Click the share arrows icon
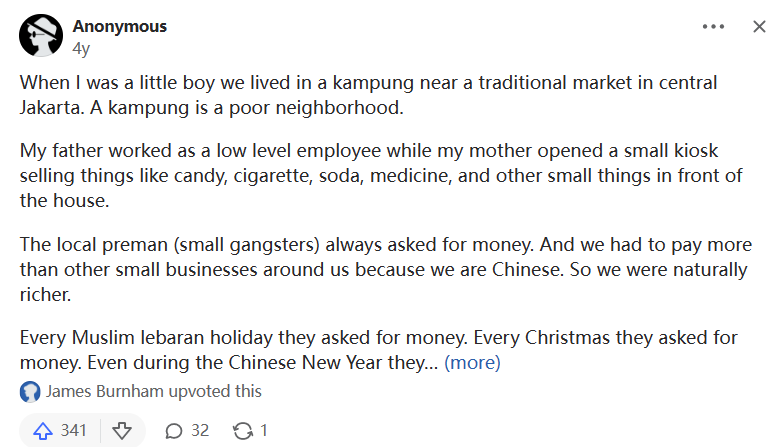 (242, 431)
